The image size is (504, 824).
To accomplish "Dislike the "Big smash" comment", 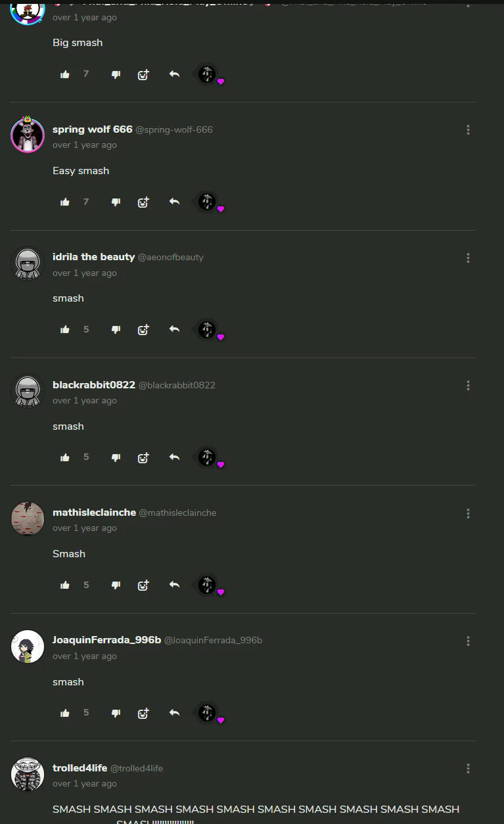I will [116, 74].
